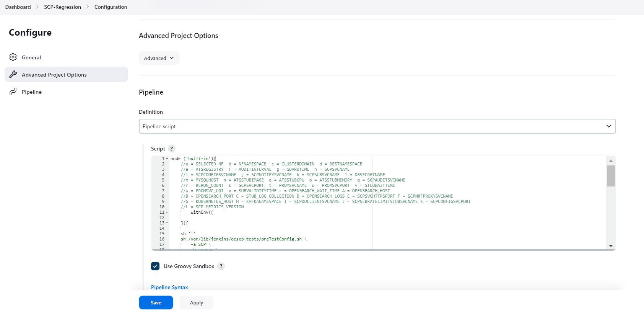This screenshot has width=644, height=314.
Task: Click the script editor vertical scrollbar thumb
Action: click(x=611, y=176)
